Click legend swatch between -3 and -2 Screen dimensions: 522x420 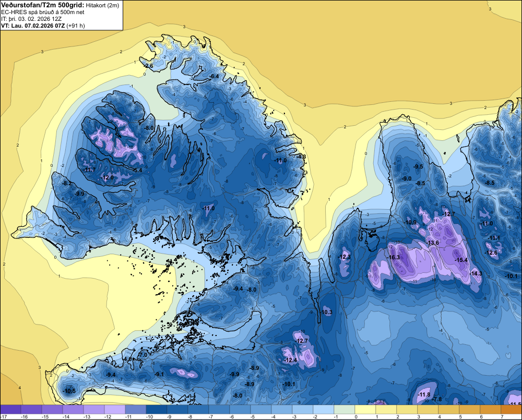(303, 410)
